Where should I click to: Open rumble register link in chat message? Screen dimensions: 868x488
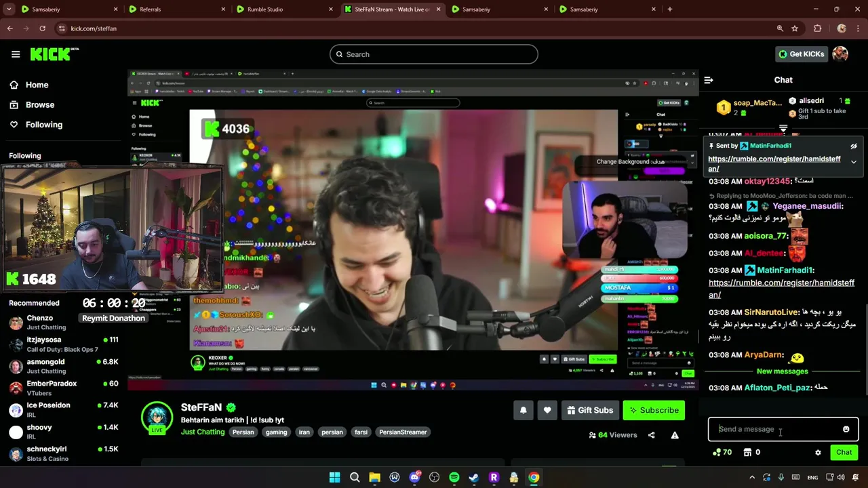tap(781, 289)
